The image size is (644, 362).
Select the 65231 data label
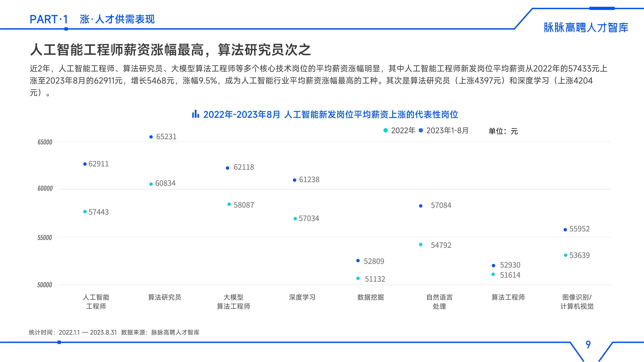point(166,137)
